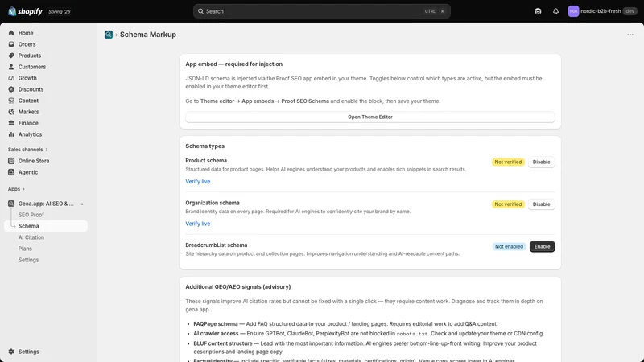Open the Plans subpage
This screenshot has height=362, width=644.
click(25, 249)
